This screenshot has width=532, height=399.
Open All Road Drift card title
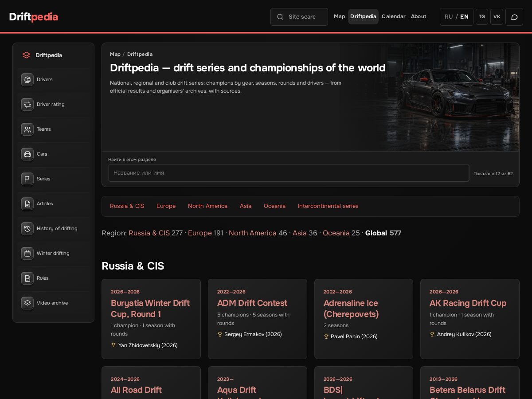click(x=136, y=390)
